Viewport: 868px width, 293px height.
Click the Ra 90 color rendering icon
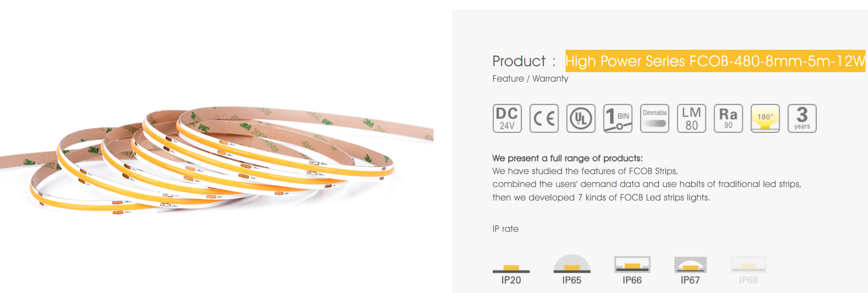point(728,118)
